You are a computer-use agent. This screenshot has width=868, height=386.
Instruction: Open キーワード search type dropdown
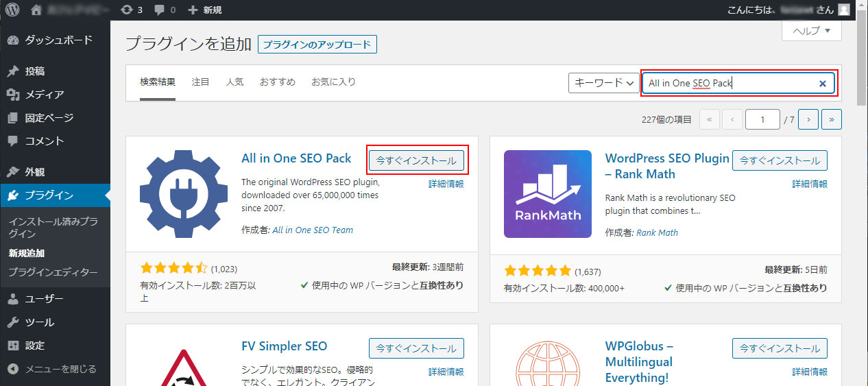[x=604, y=83]
